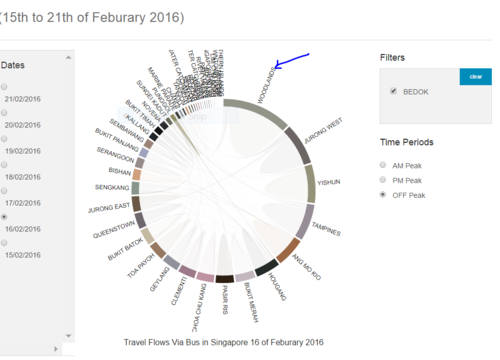Click the horizontal scroll right arrow
The height and width of the screenshot is (360, 500).
[x=56, y=349]
